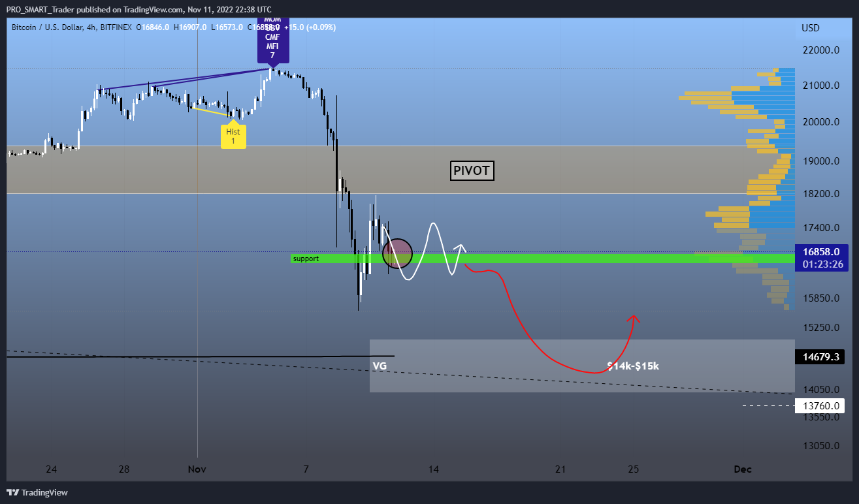859x504 pixels.
Task: Click the 15250.0 price axis value
Action: (x=820, y=327)
